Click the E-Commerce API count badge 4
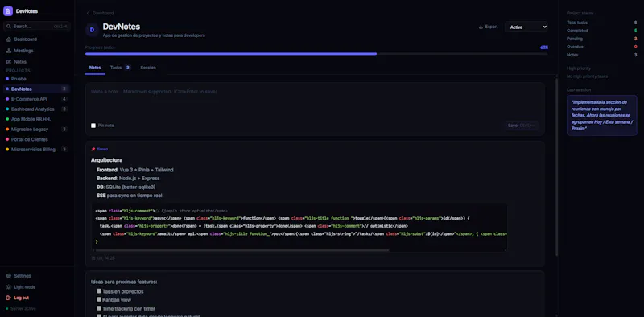Image resolution: width=644 pixels, height=317 pixels. 64,99
